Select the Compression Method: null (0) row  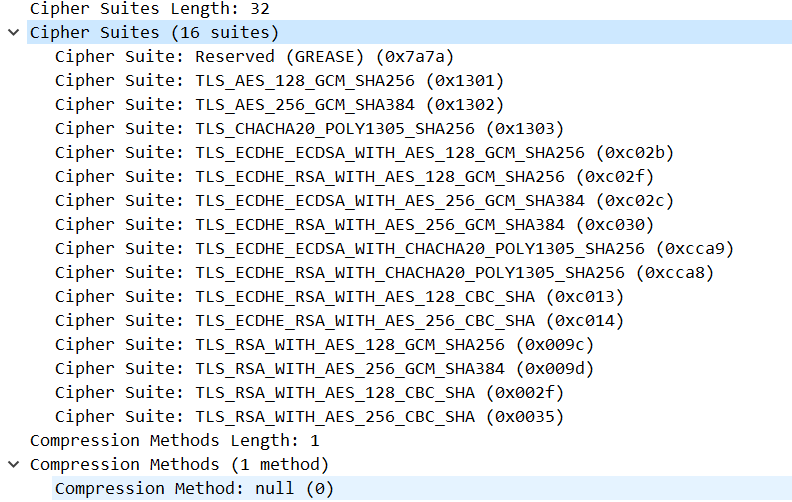(194, 488)
